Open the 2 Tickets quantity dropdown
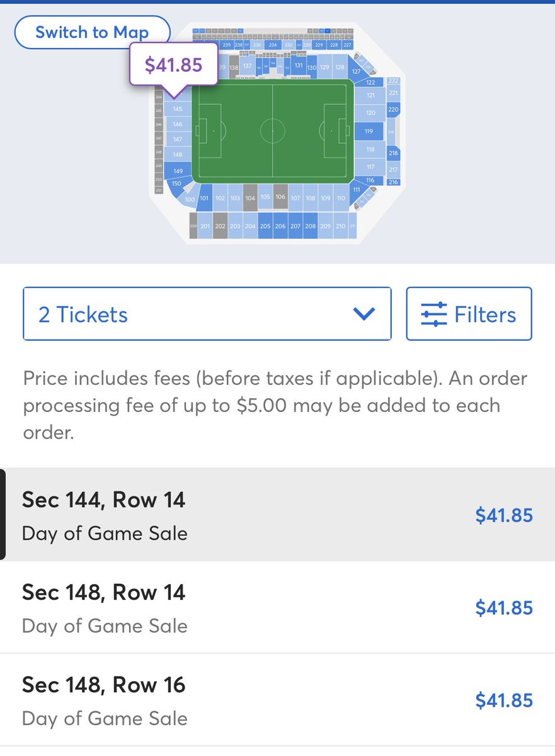555x756 pixels. coord(207,314)
